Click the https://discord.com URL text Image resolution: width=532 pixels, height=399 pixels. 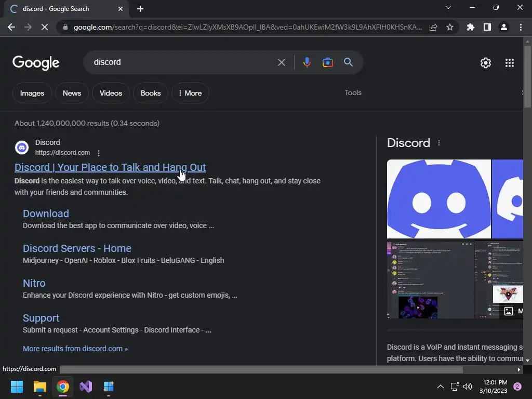62,153
